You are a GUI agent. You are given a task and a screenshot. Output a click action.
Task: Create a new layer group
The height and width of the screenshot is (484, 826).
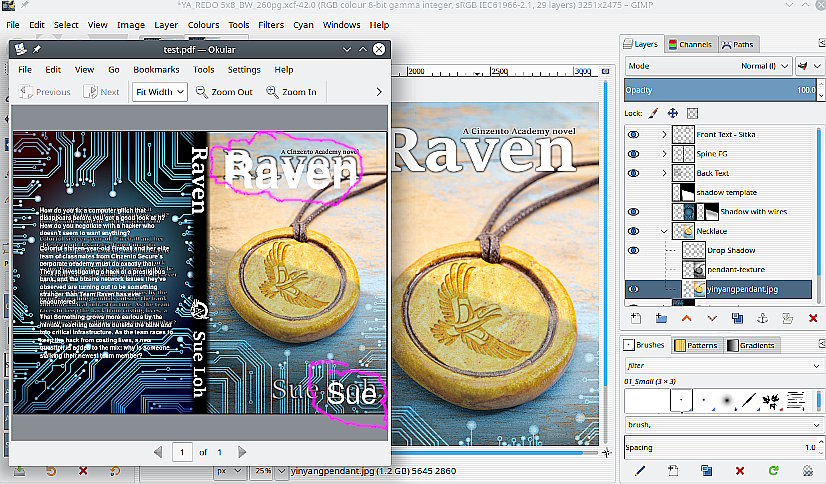click(661, 318)
